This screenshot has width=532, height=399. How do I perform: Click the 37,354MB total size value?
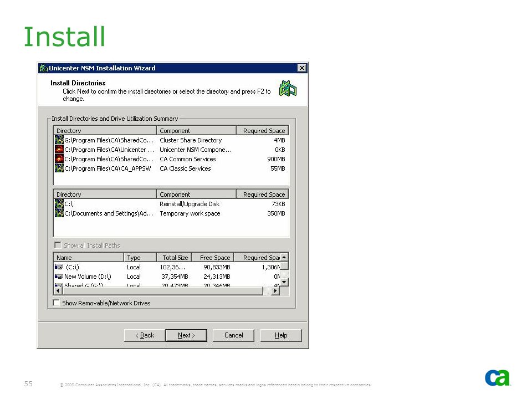click(x=175, y=277)
